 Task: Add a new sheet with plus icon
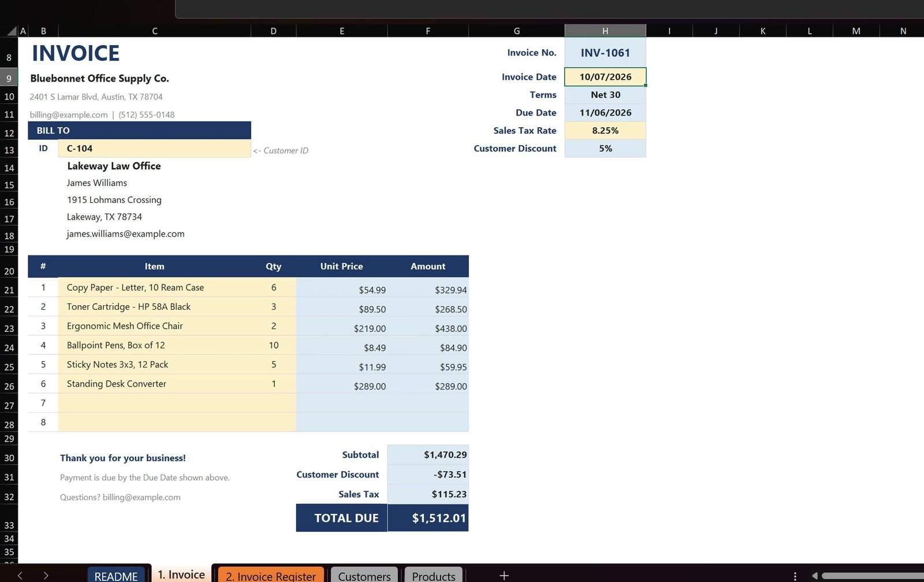pyautogui.click(x=504, y=576)
